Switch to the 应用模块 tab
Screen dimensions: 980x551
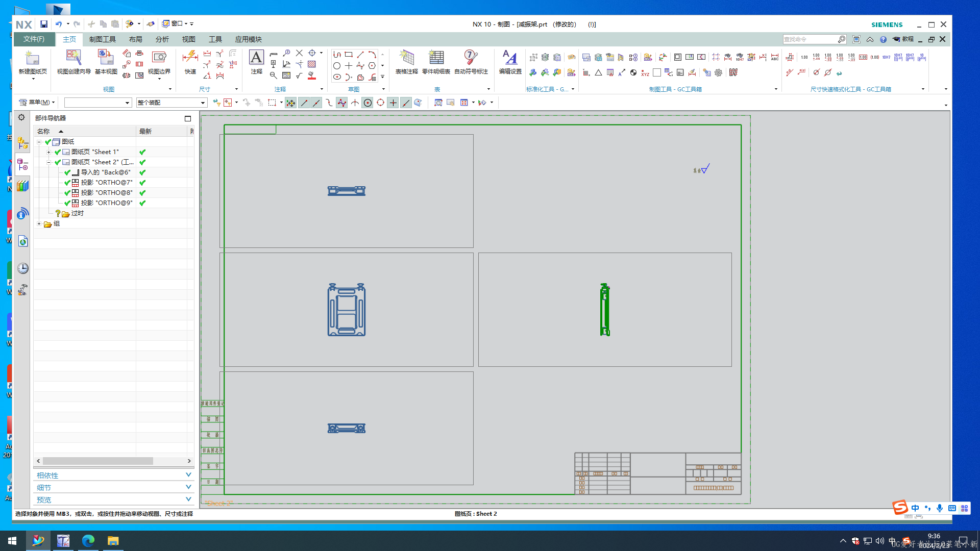point(249,39)
